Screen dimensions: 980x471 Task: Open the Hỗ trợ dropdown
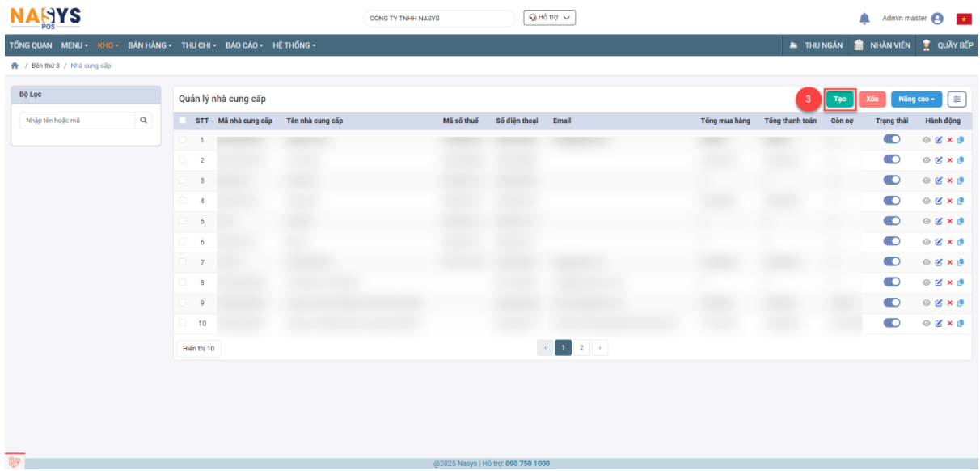coord(549,18)
